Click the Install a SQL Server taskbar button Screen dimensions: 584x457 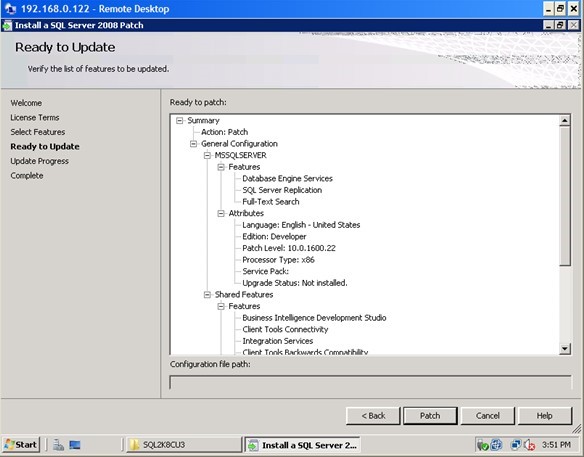[x=302, y=445]
